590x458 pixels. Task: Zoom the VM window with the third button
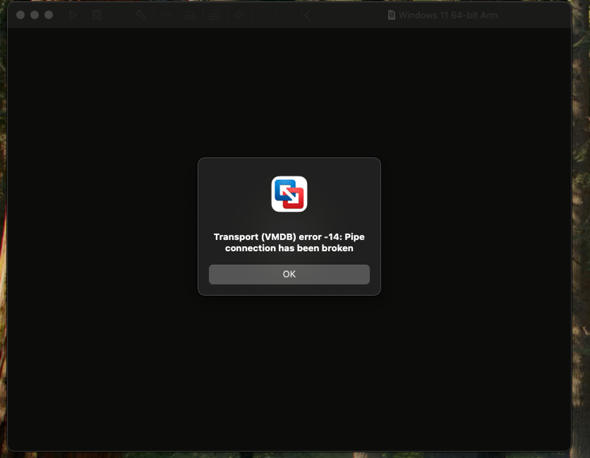pos(49,15)
